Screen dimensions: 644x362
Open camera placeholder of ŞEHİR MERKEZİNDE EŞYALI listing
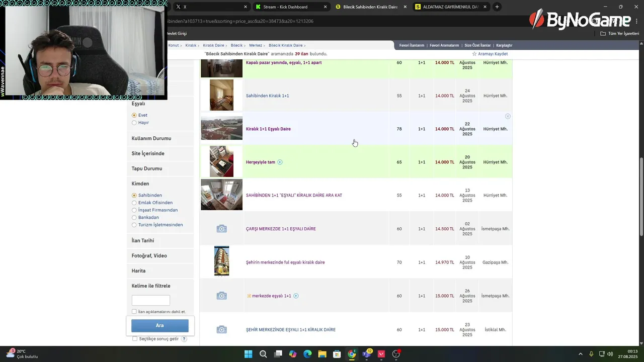click(221, 330)
